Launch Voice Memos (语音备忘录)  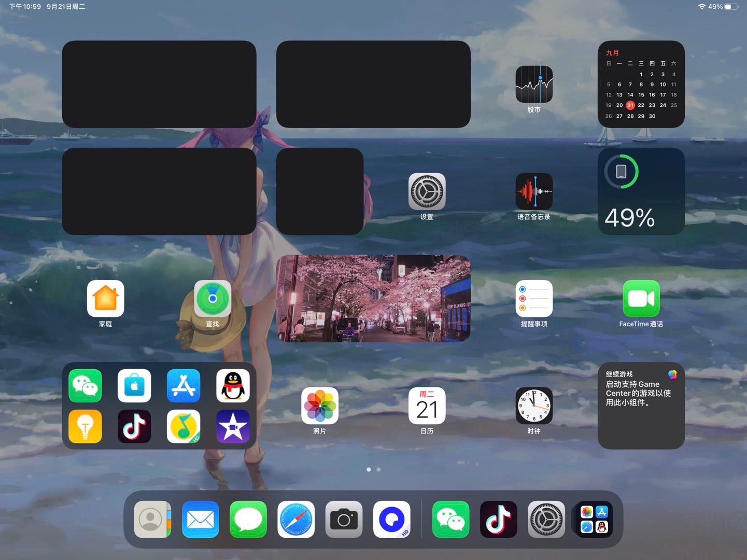pos(534,191)
